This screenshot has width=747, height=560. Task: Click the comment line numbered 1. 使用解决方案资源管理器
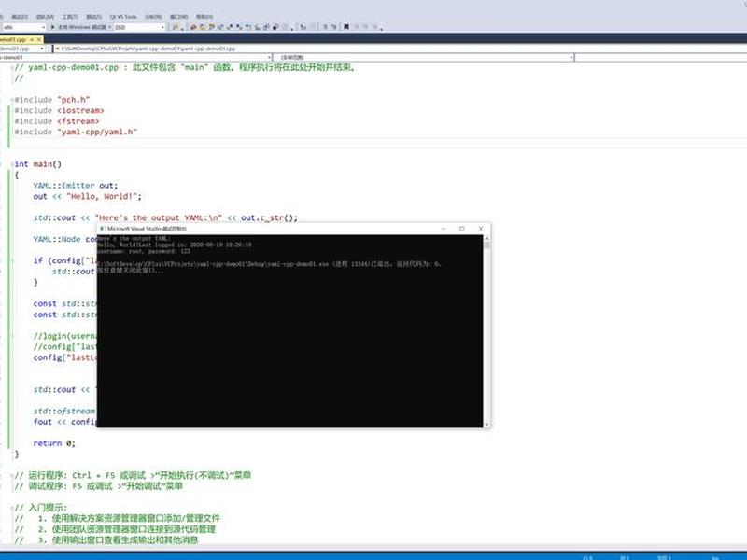(118, 518)
